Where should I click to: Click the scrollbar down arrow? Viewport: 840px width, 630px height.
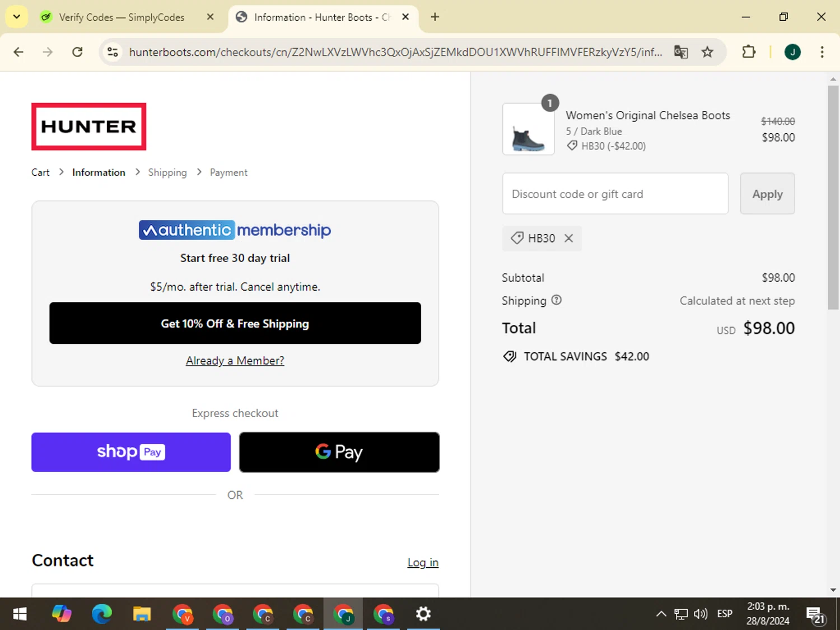[x=833, y=590]
